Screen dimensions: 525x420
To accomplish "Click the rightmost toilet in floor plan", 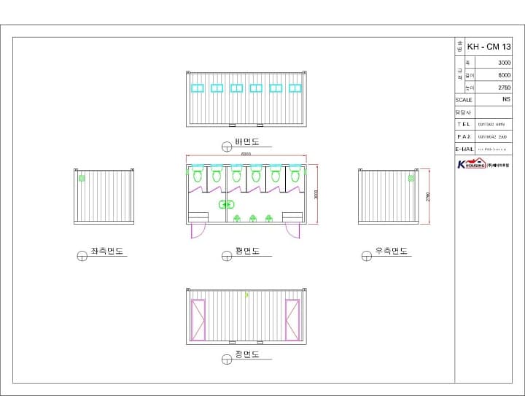I will pyautogui.click(x=295, y=173).
